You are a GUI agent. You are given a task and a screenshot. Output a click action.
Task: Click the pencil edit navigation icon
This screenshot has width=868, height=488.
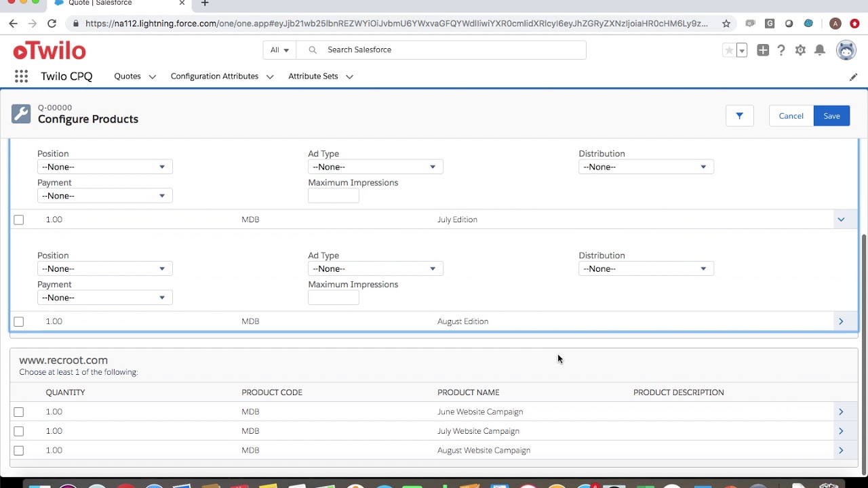tap(853, 77)
